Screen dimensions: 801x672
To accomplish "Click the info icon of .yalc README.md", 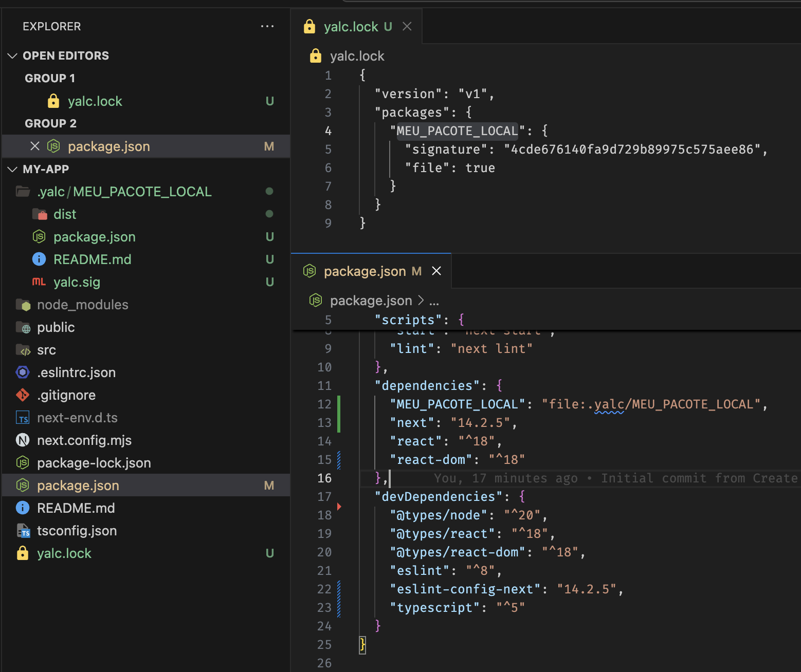I will (x=39, y=259).
